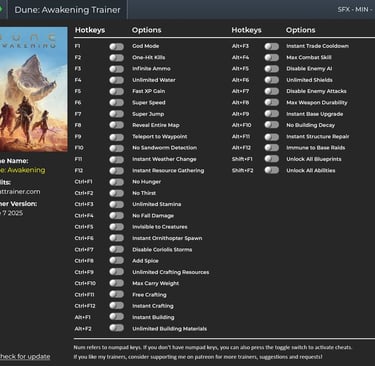Enable Unlock All Abilities switch

(x=272, y=171)
